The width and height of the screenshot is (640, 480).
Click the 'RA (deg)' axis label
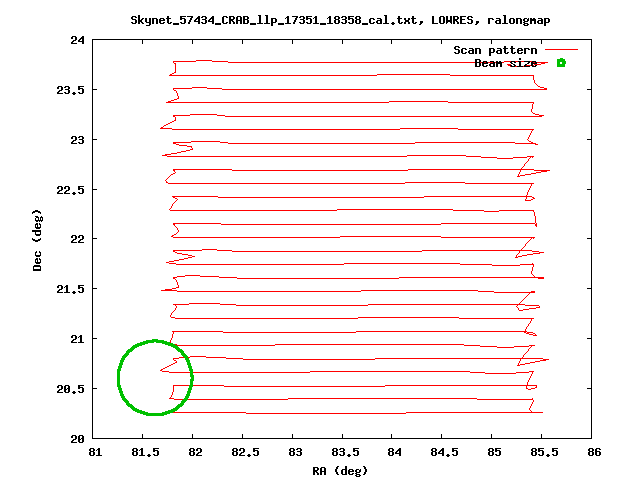340,471
